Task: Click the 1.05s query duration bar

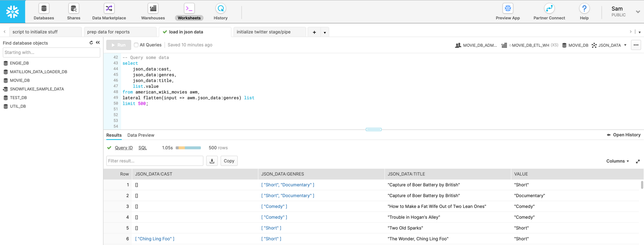Action: pyautogui.click(x=188, y=148)
